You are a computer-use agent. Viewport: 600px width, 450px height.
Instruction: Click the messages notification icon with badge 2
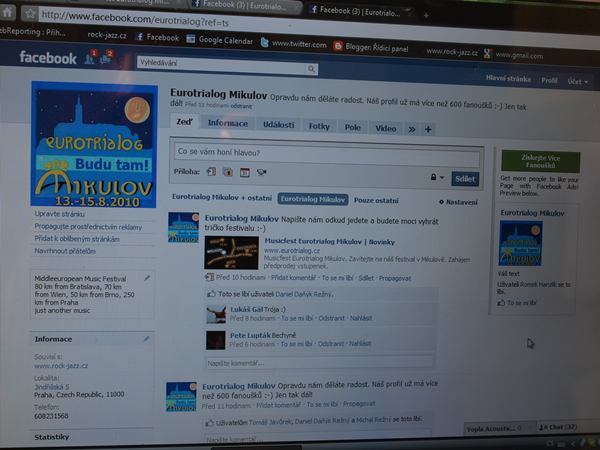point(106,58)
